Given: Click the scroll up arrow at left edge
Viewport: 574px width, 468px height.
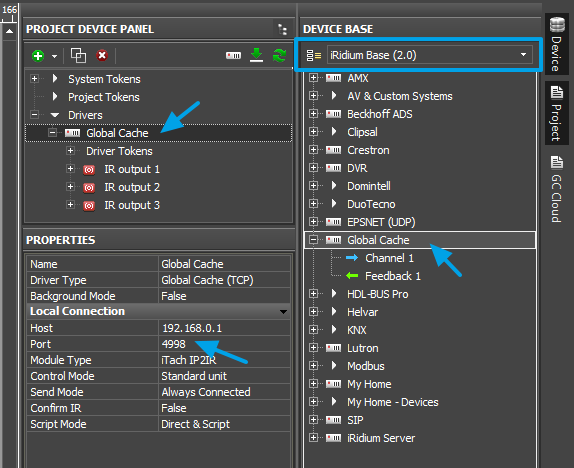Looking at the screenshot, I should coord(10,32).
